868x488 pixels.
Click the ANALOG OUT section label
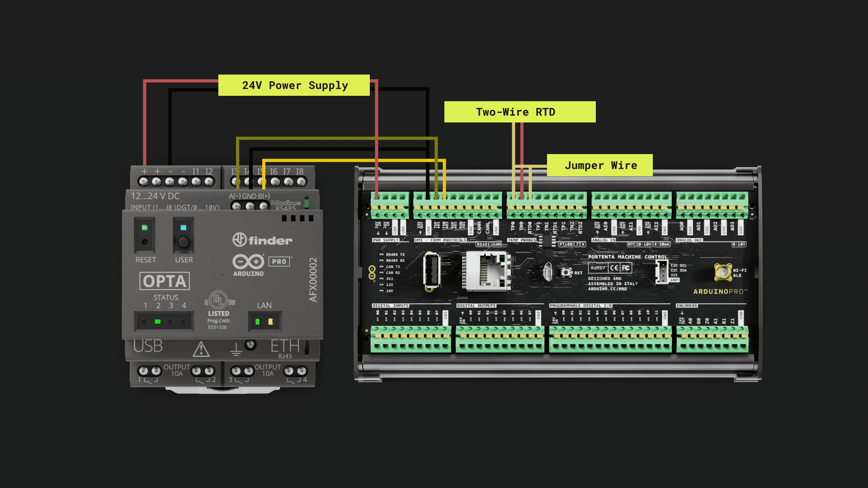(x=689, y=240)
